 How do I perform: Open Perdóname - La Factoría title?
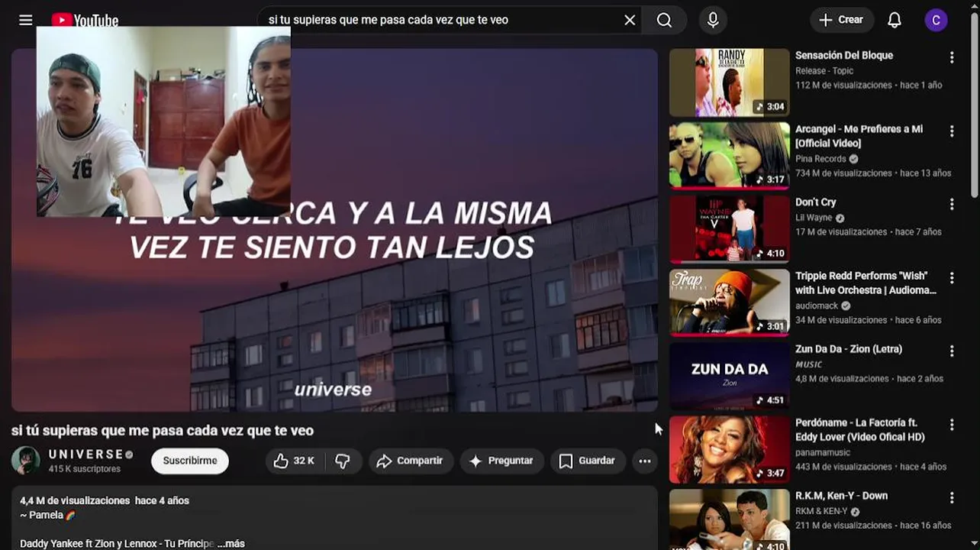pos(859,429)
